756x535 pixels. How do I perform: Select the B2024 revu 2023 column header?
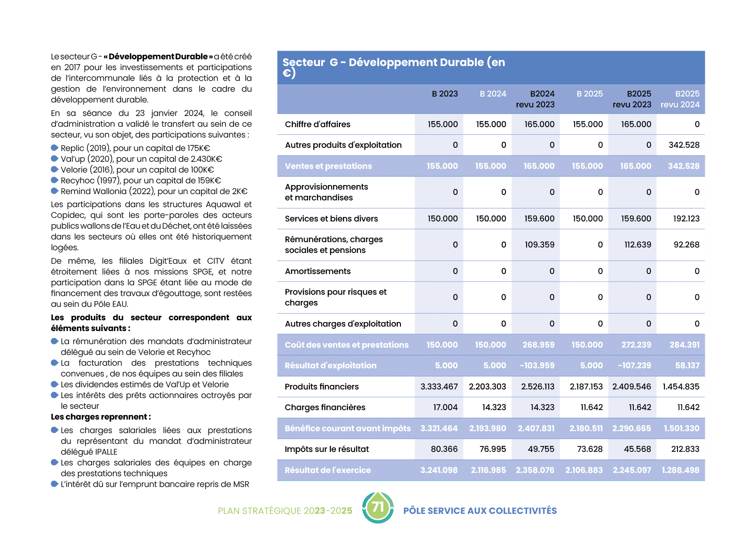pyautogui.click(x=535, y=99)
